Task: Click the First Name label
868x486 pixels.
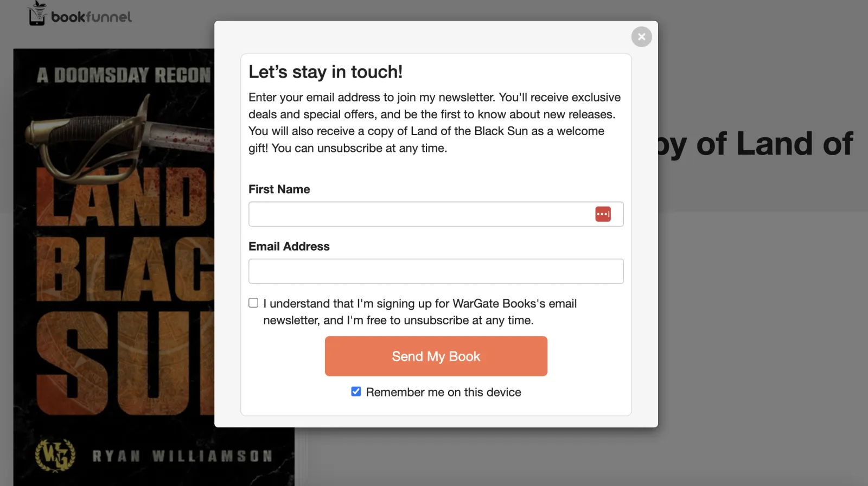Action: (279, 189)
